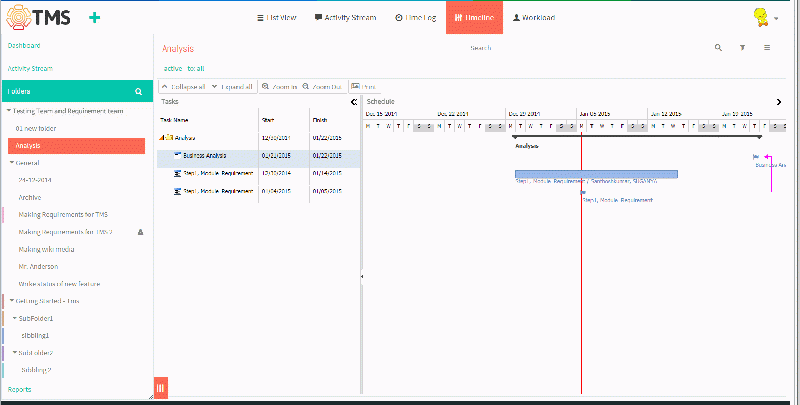Collapse the General folder

(x=12, y=163)
